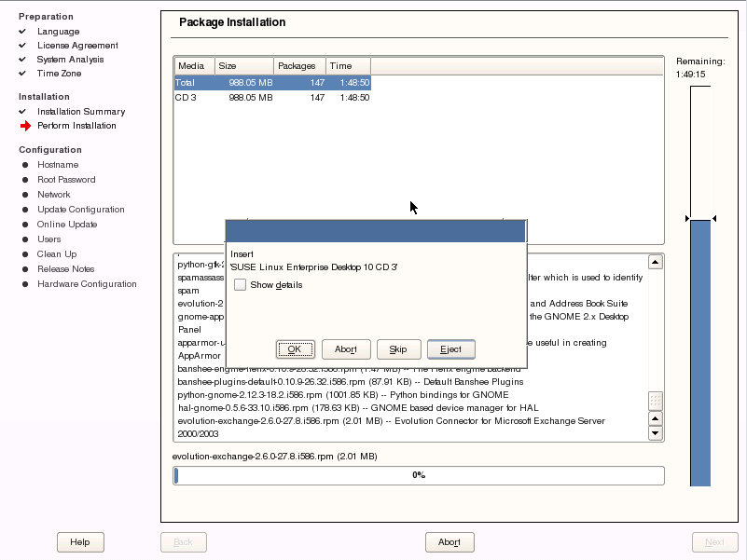Click the Language step in sidebar
This screenshot has height=560, width=747.
59,32
